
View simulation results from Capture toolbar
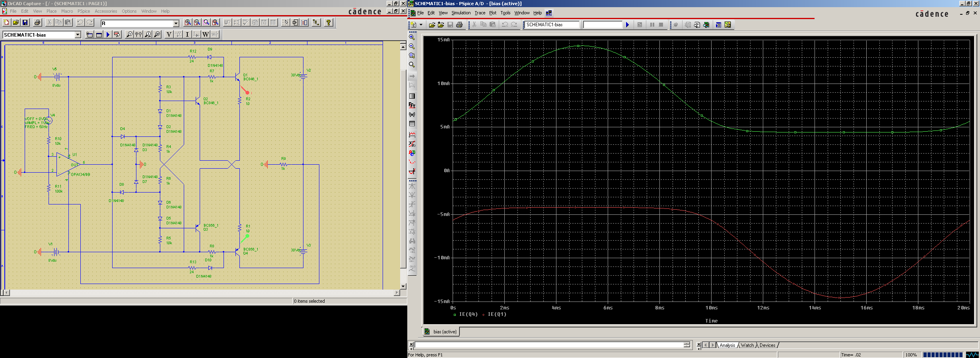[117, 35]
